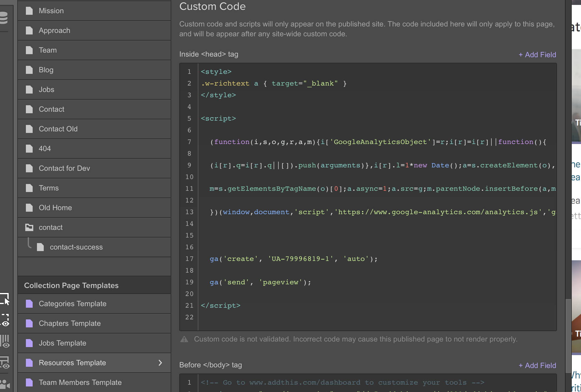
Task: Open the CMS Collections database icon
Action: tap(4, 18)
